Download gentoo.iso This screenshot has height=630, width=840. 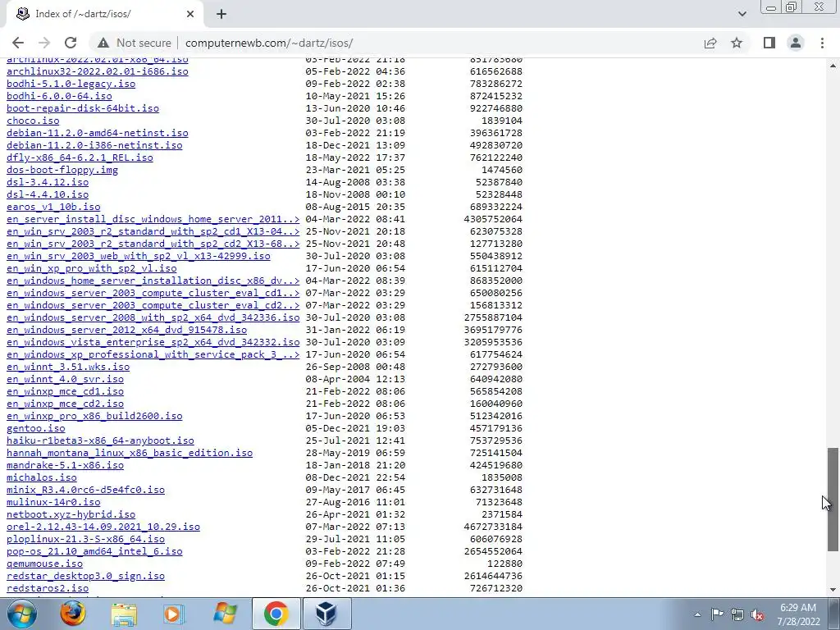(x=36, y=428)
